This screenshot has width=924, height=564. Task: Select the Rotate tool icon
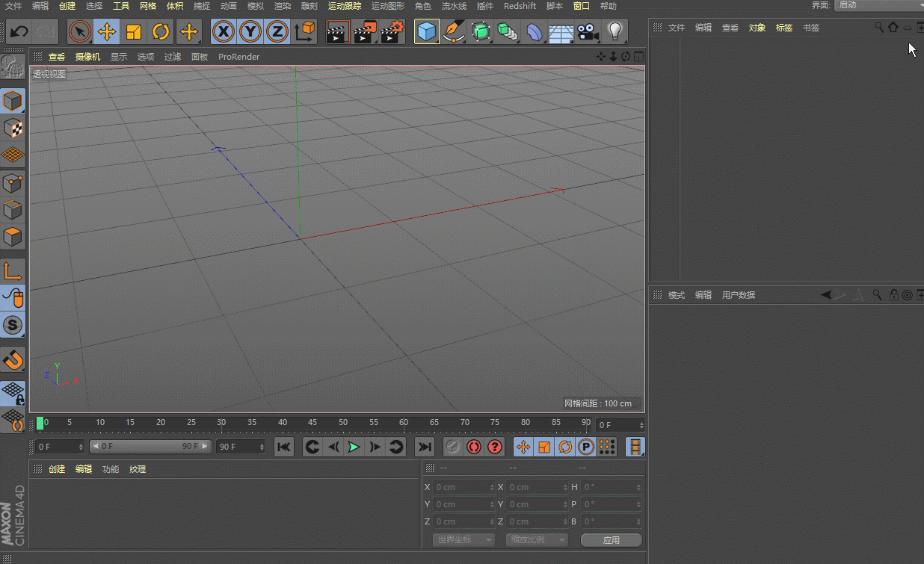[x=161, y=31]
